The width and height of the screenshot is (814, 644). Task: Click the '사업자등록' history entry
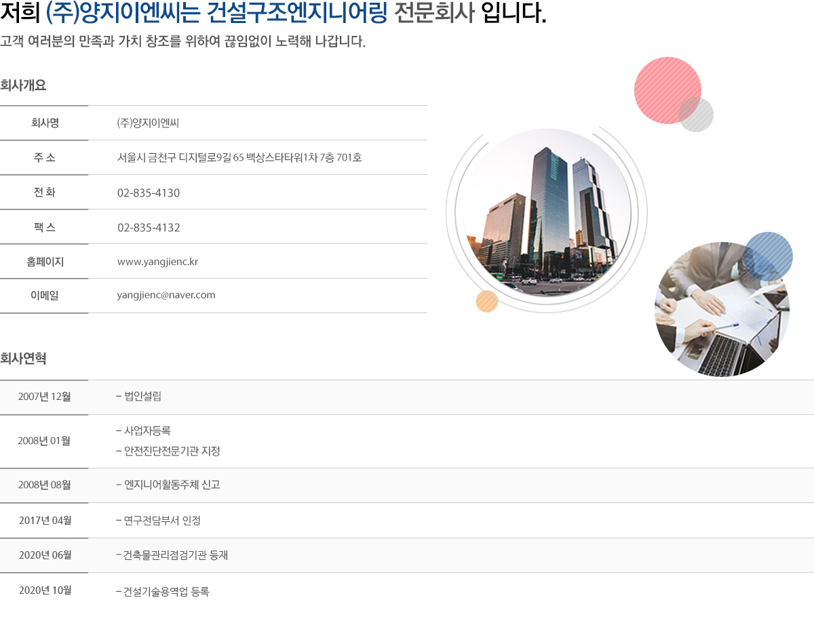(143, 430)
